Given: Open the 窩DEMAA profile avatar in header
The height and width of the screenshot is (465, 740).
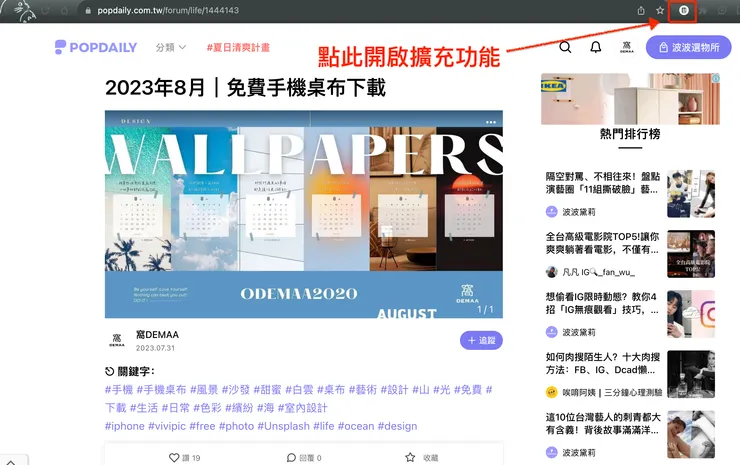Looking at the screenshot, I should (x=627, y=47).
